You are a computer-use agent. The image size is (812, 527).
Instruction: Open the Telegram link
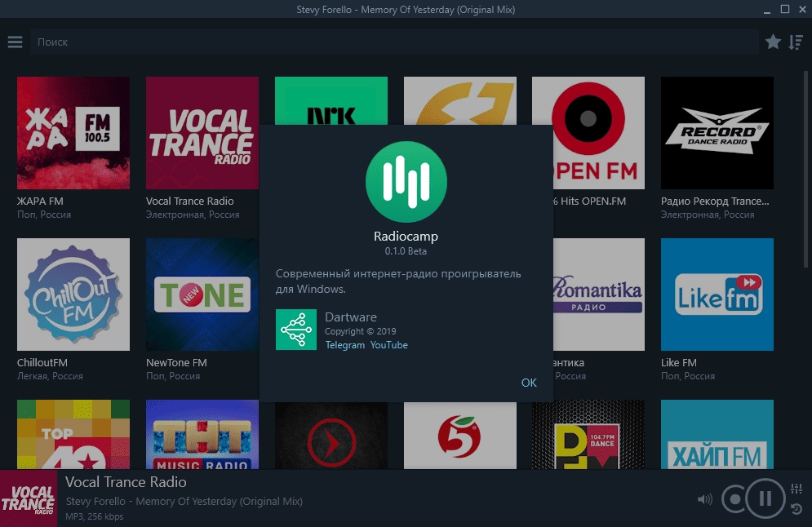pyautogui.click(x=345, y=345)
